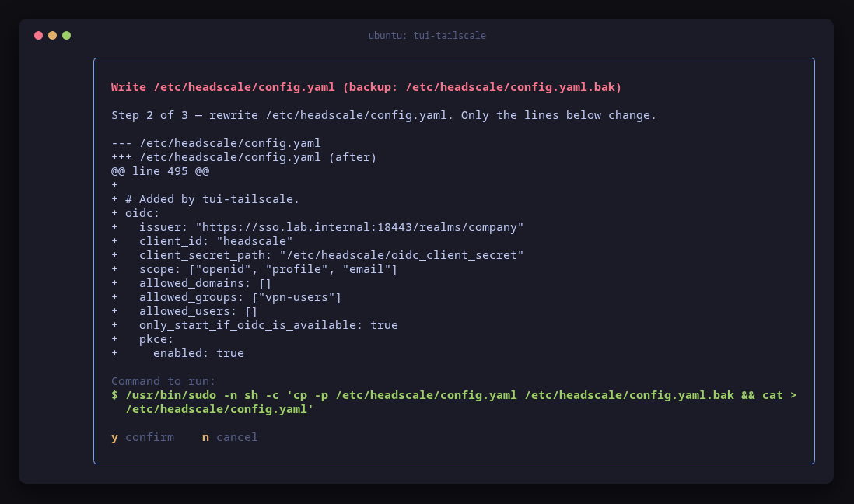The height and width of the screenshot is (504, 854).
Task: Click the 'allowed_users: []' line
Action: coord(184,311)
